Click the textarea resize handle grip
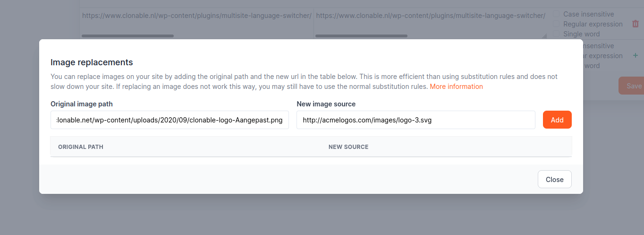Viewport: 644px width, 235px height. (x=544, y=35)
